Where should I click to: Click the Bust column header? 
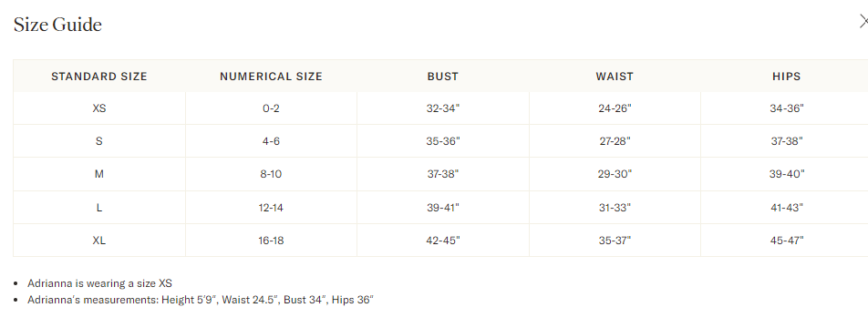(443, 77)
